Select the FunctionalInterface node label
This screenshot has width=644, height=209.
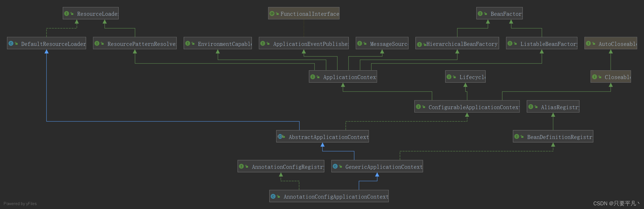click(x=310, y=14)
